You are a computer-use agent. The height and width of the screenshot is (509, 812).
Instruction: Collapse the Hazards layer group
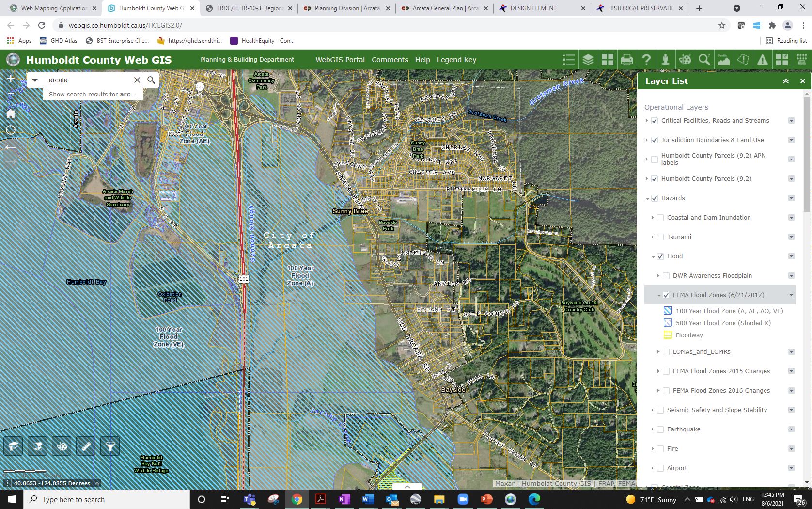click(647, 198)
